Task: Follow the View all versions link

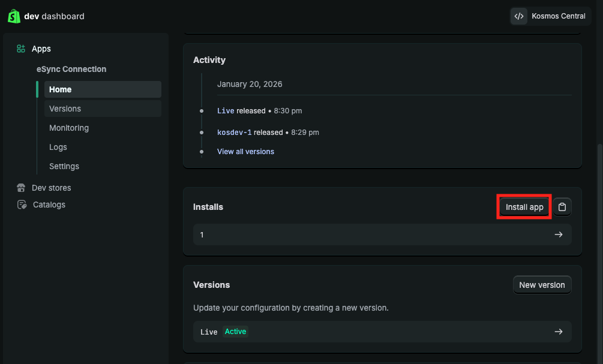Action: (x=245, y=152)
